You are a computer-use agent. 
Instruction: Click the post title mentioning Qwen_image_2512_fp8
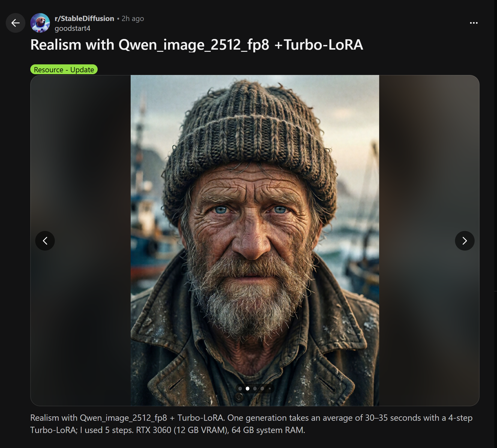pos(197,45)
